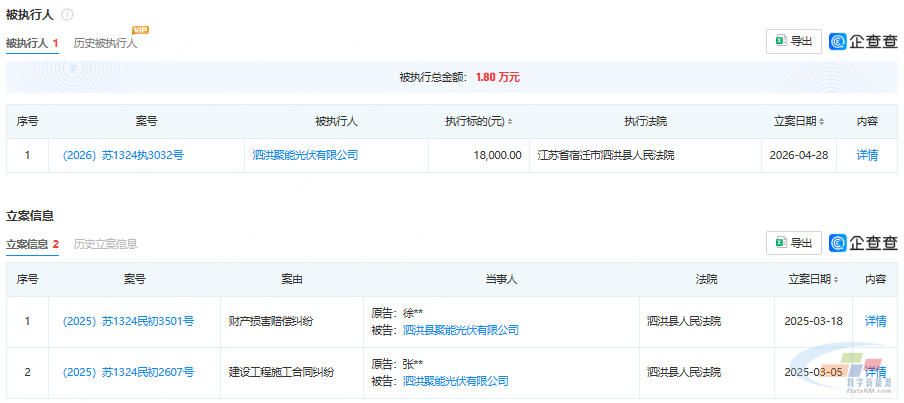Image resolution: width=904 pixels, height=403 pixels.
Task: Click info icon next to 被执行人 heading
Action: [67, 15]
